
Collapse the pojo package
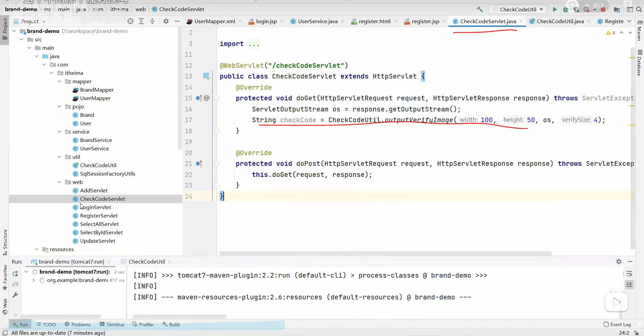59,106
